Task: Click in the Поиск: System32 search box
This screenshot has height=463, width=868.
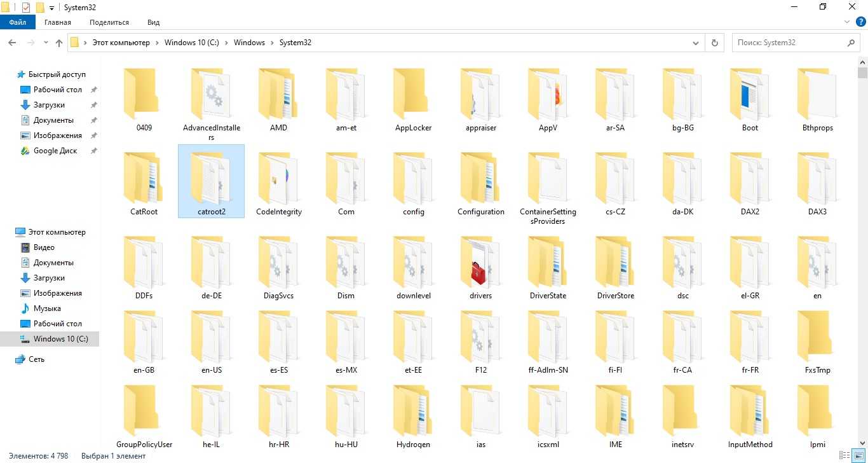Action: point(788,43)
